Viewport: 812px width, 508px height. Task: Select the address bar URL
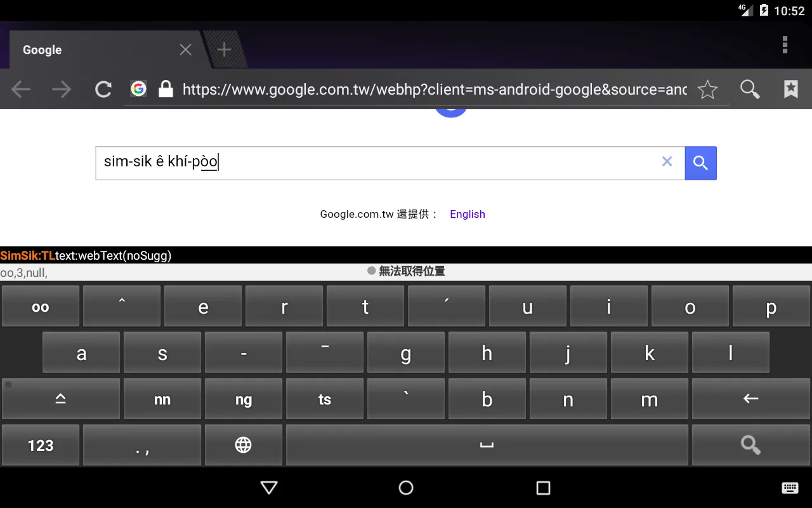[435, 90]
